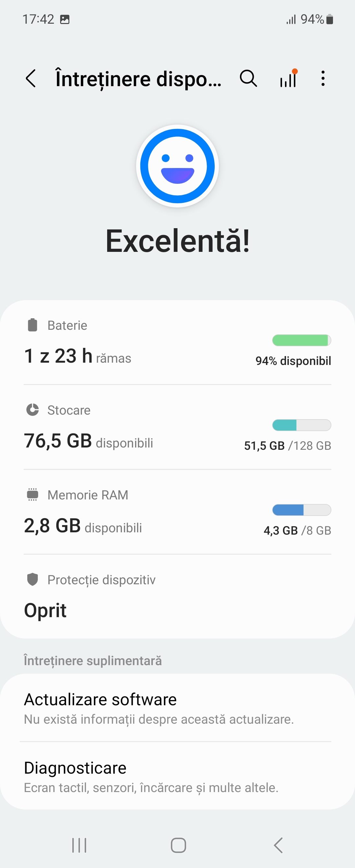The image size is (355, 868).
Task: Tap the green battery level bar
Action: pos(302,340)
